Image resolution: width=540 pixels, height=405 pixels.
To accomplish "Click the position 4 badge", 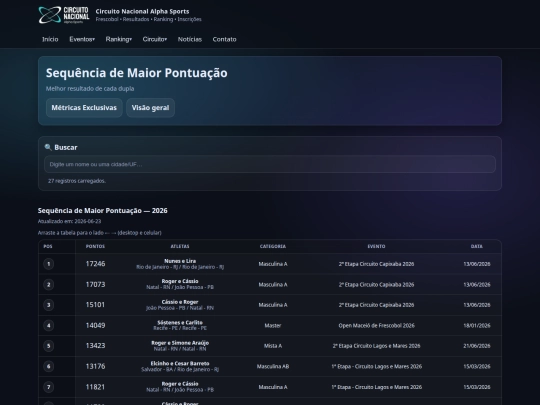I will pyautogui.click(x=49, y=325).
